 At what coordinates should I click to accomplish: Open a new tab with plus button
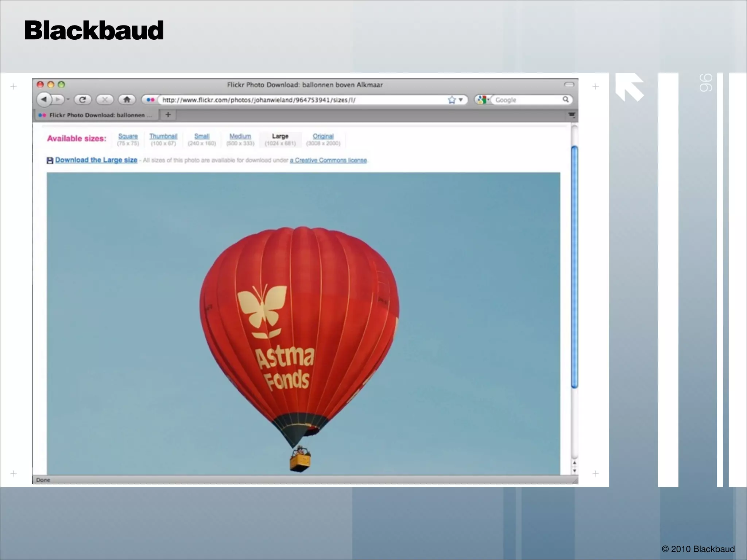click(168, 115)
